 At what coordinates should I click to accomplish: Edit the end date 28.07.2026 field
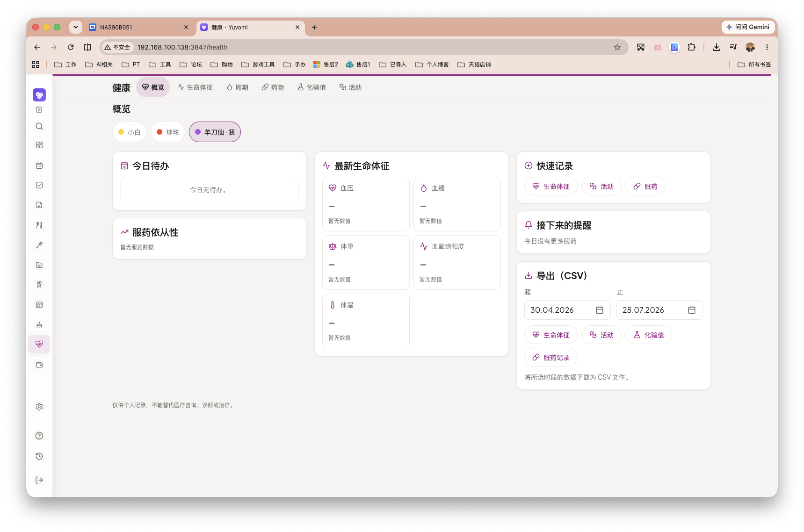pos(659,310)
